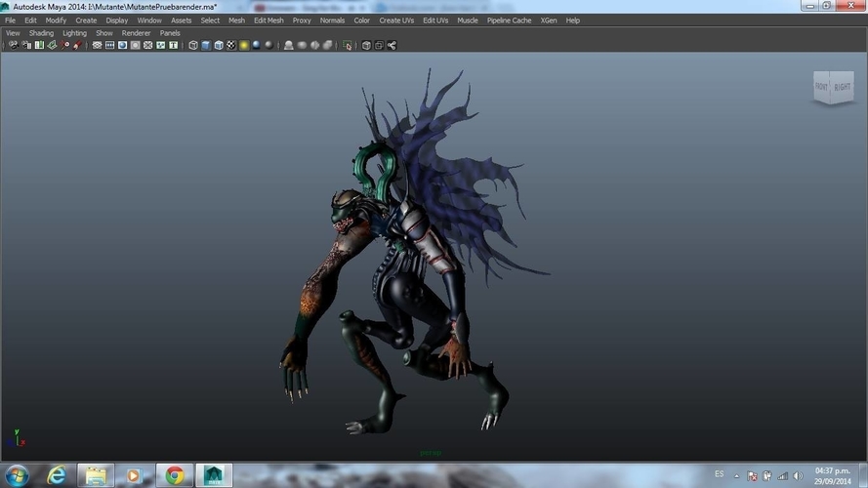Open the Windows Start menu
This screenshot has width=868, height=488.
[x=18, y=475]
